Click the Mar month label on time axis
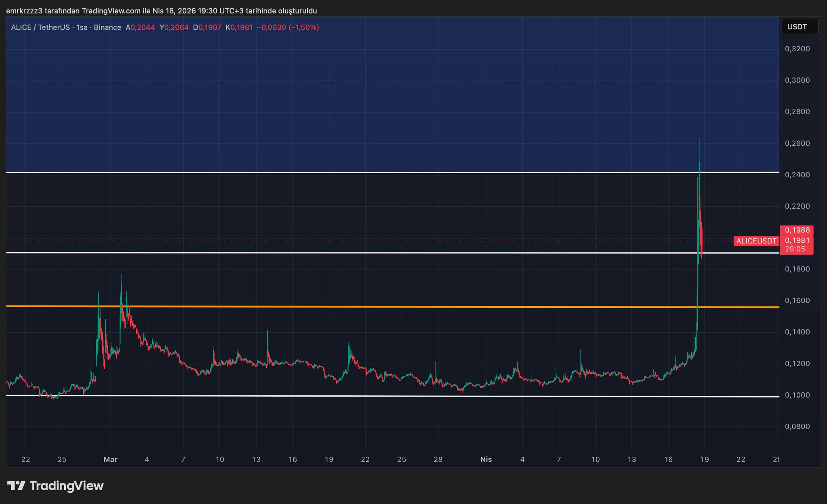This screenshot has height=504, width=827. tap(110, 459)
